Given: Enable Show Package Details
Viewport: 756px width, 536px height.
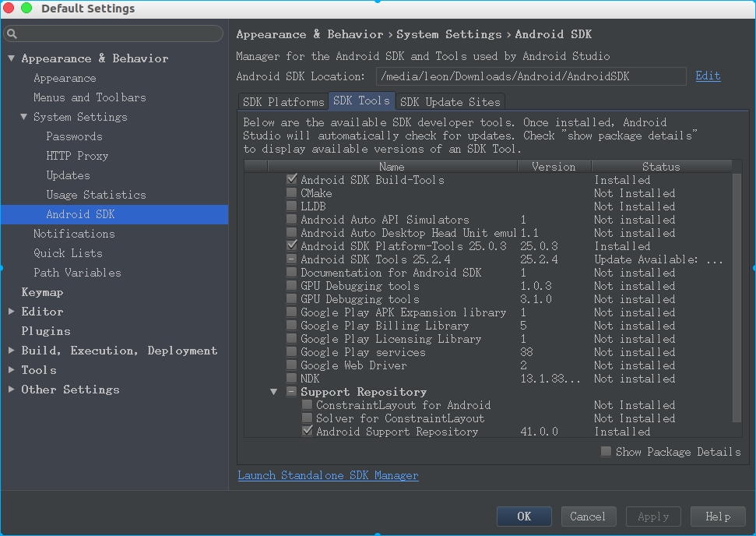Looking at the screenshot, I should [606, 451].
